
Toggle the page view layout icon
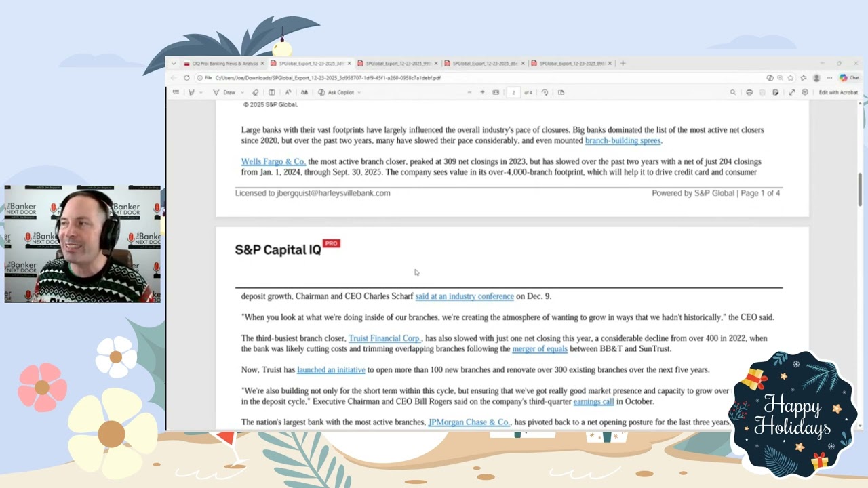561,92
